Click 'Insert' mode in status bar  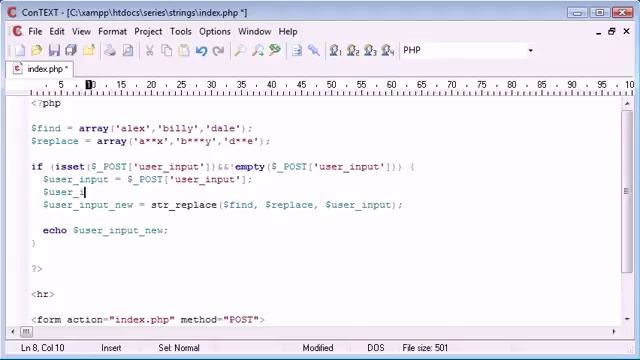(111, 348)
